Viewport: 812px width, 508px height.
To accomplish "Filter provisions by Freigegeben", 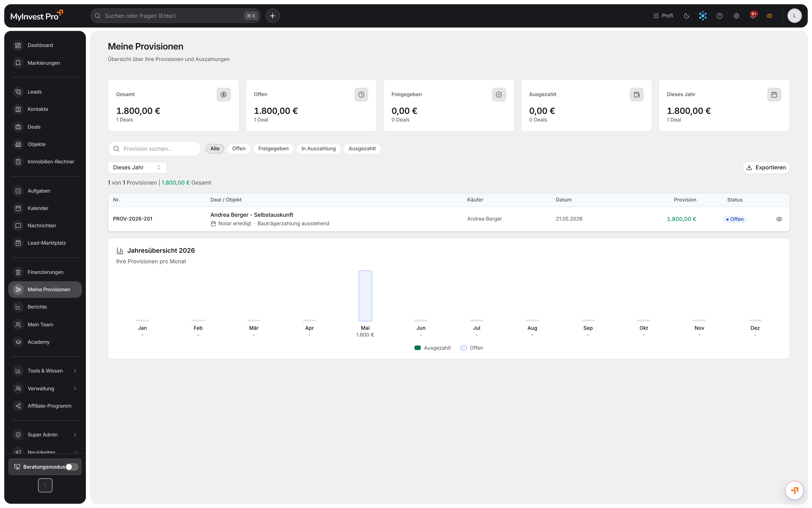I will (x=273, y=149).
